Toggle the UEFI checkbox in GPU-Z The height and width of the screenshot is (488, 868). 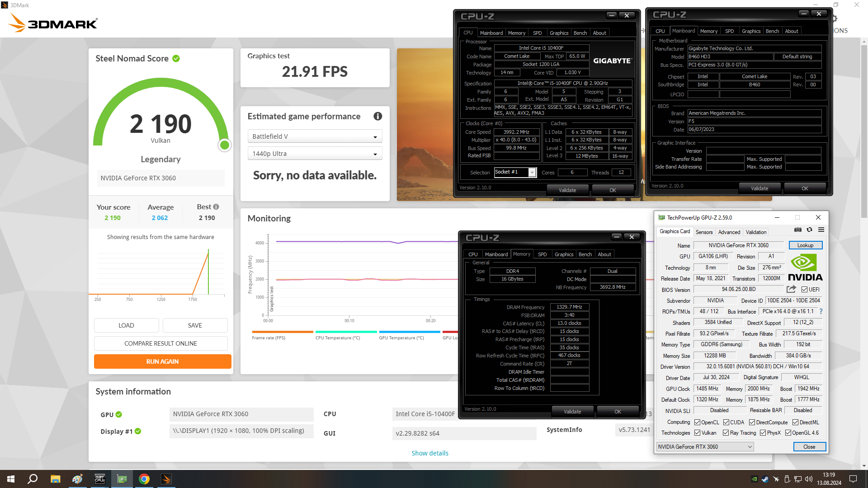point(804,290)
